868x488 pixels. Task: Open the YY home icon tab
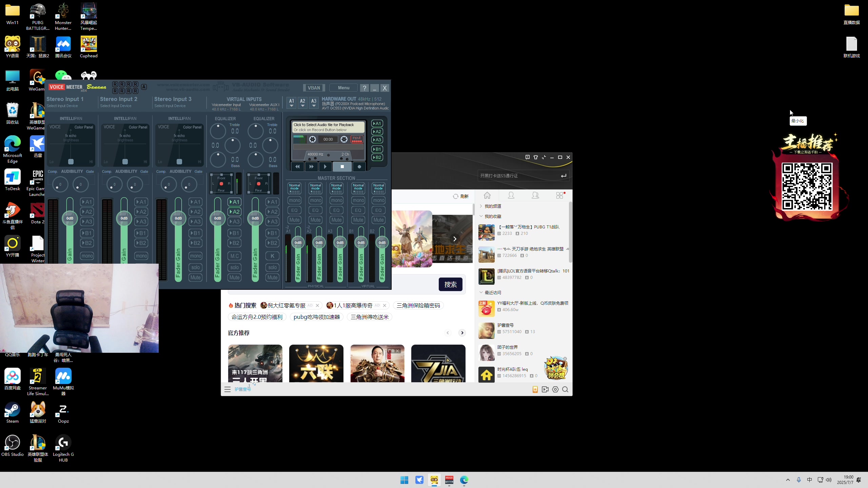click(x=487, y=195)
